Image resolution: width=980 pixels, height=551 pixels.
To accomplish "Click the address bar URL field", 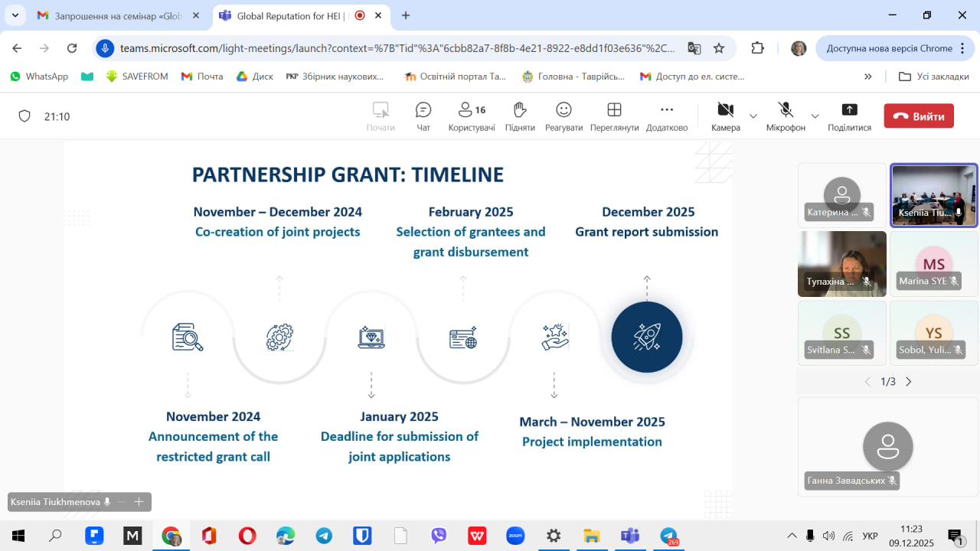I will coord(398,48).
